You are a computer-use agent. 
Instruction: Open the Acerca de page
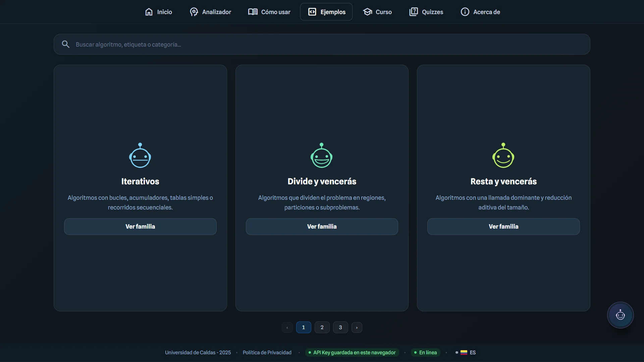[x=480, y=12]
